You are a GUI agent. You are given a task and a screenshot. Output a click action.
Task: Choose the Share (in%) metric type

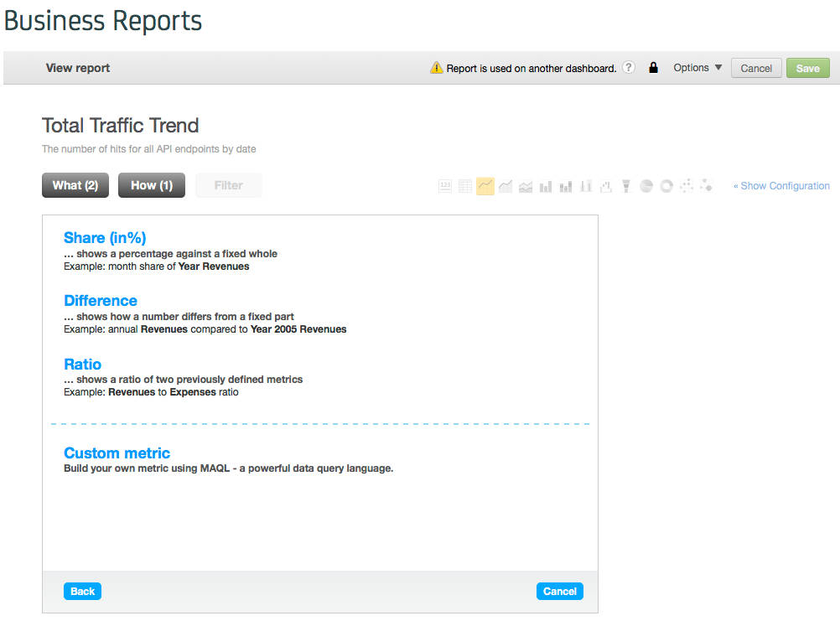105,238
